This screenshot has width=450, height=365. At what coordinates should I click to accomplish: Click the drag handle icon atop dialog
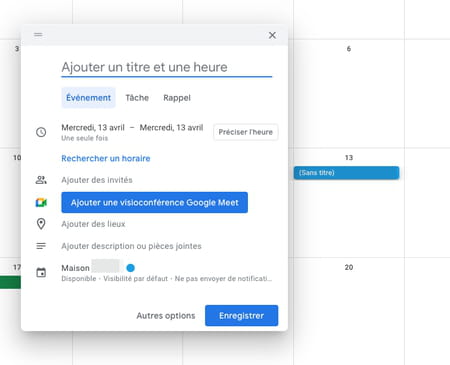click(38, 35)
